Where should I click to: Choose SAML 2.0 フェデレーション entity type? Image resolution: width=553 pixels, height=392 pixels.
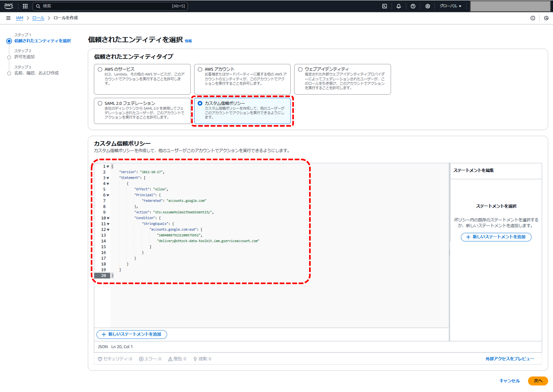100,103
